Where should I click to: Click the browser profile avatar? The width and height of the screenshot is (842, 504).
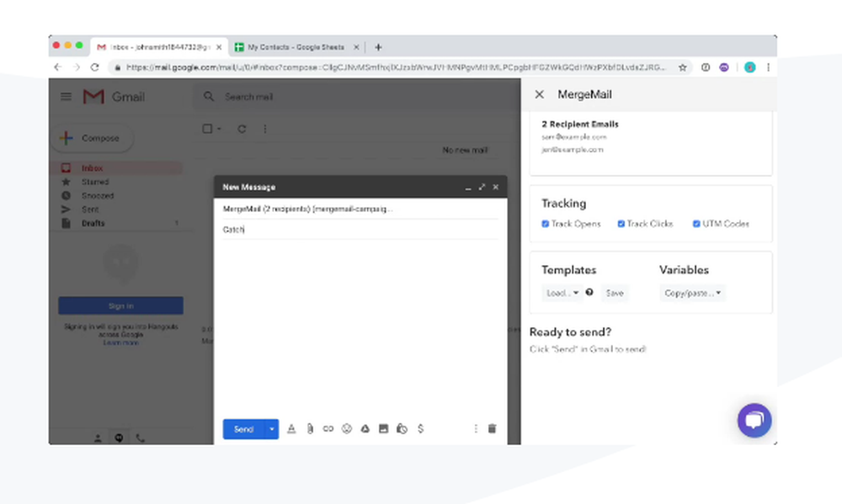point(750,67)
